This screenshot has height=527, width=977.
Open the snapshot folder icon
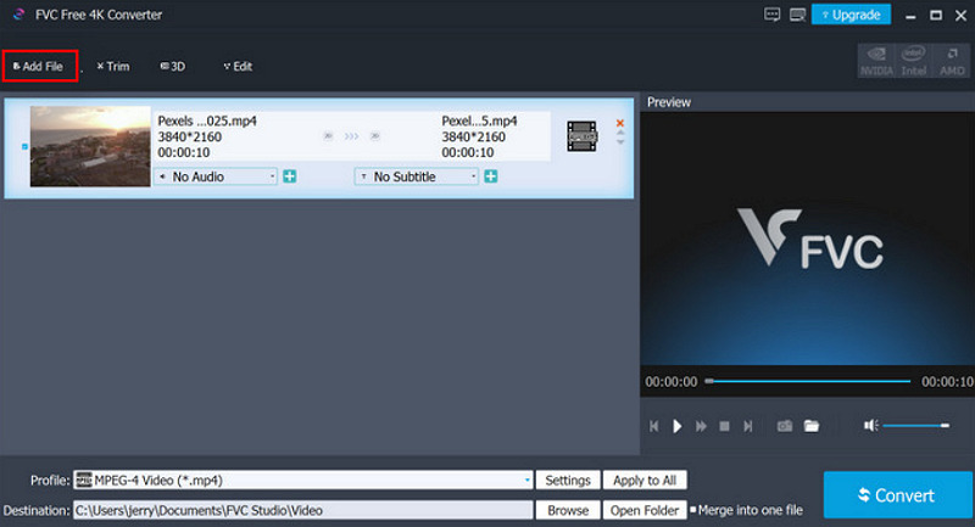tap(811, 426)
